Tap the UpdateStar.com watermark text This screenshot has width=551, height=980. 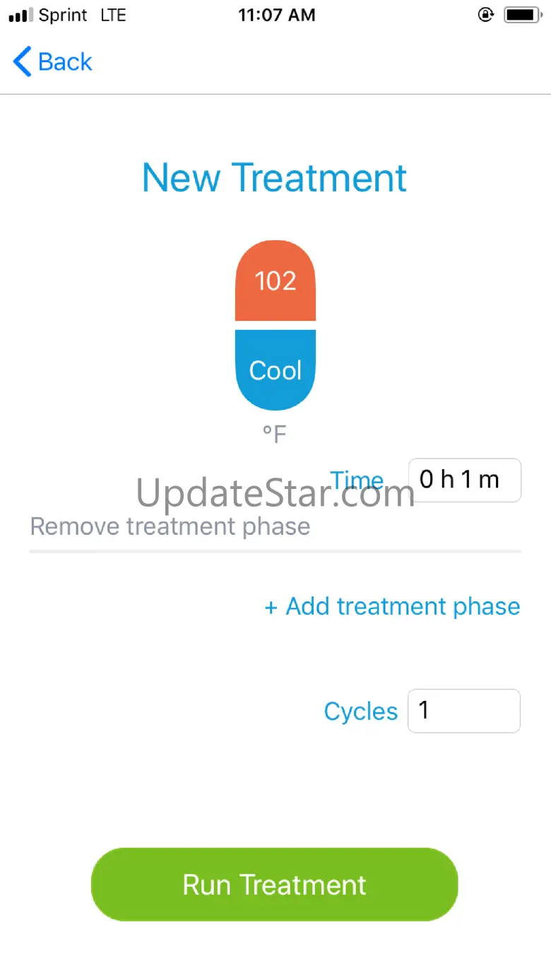[x=275, y=495]
